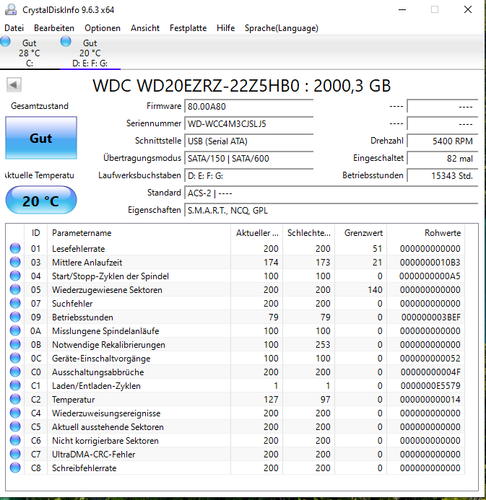Select the Mittlere Anlaufzeit parameter name

point(87,262)
